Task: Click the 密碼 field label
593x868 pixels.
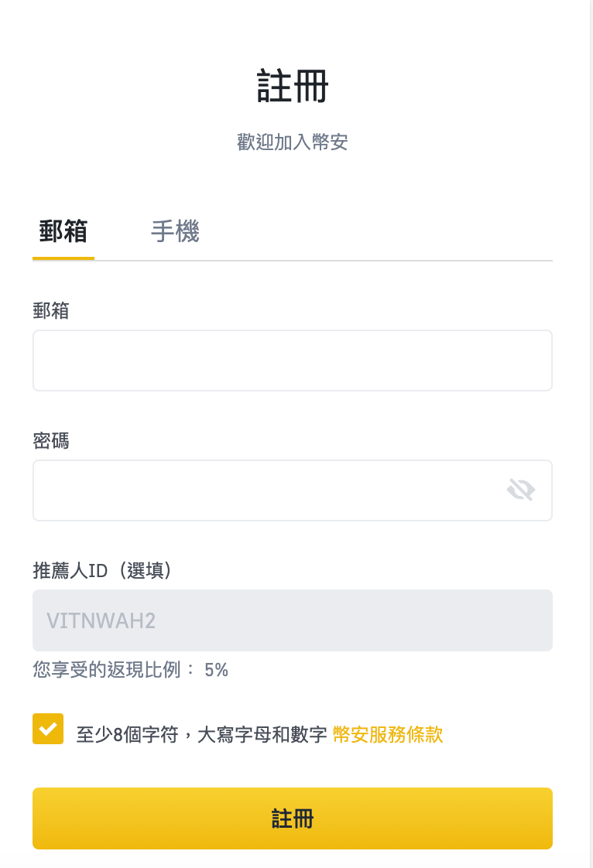Action: pos(51,441)
